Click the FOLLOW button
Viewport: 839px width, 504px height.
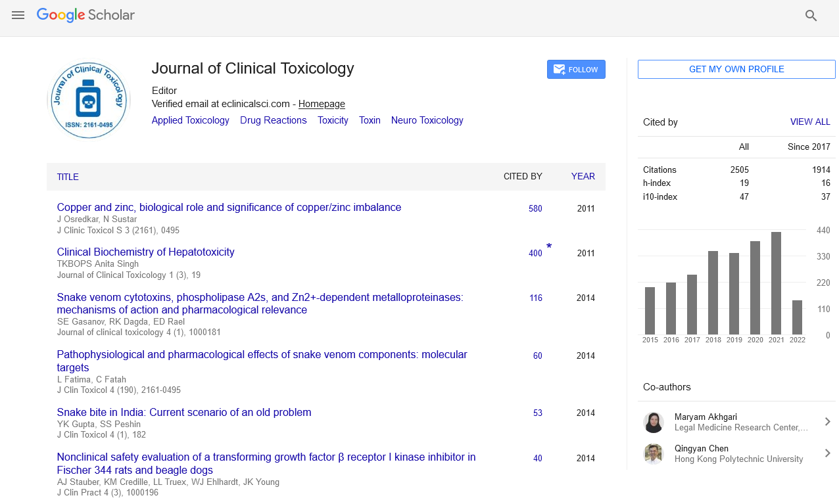coord(576,70)
